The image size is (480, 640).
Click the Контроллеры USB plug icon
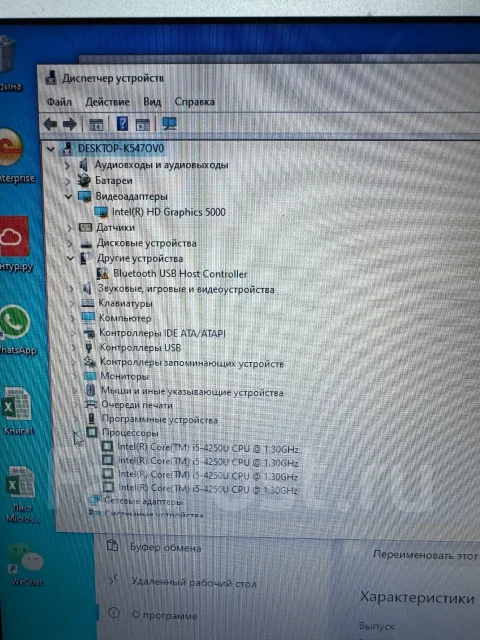pyautogui.click(x=89, y=347)
